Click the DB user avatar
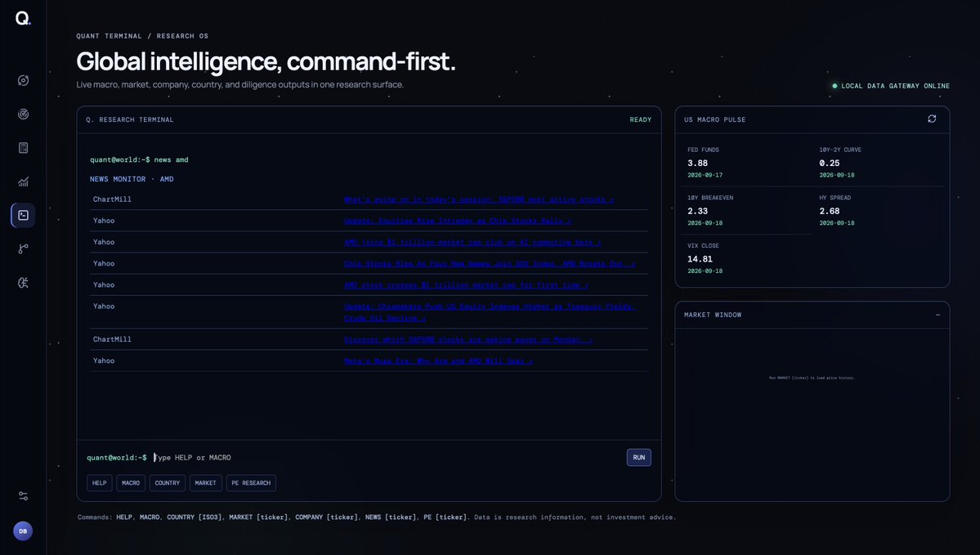Image resolution: width=980 pixels, height=555 pixels. coord(23,531)
